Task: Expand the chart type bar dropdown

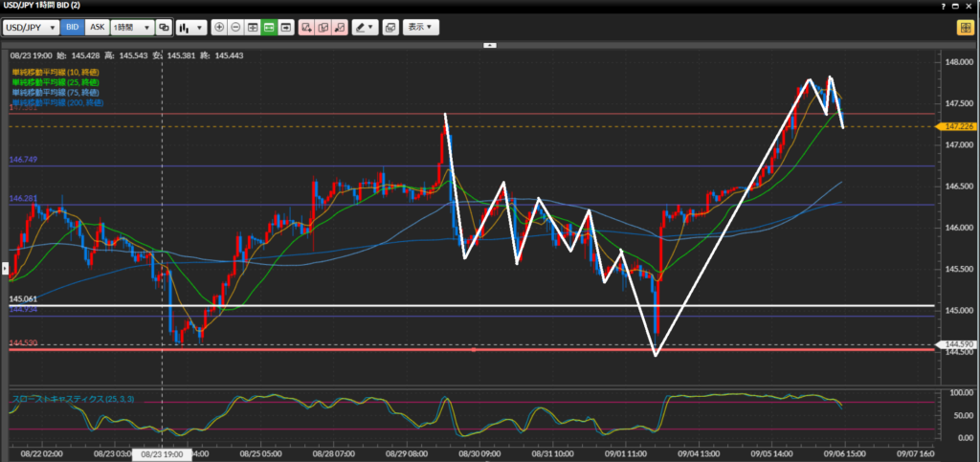Action: click(x=189, y=28)
